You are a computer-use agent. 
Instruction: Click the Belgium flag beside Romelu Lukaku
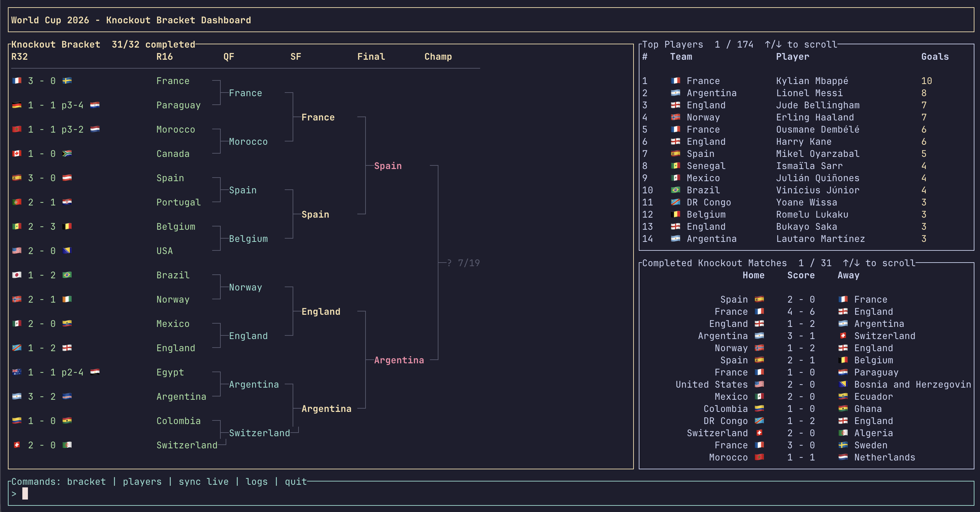(x=676, y=214)
